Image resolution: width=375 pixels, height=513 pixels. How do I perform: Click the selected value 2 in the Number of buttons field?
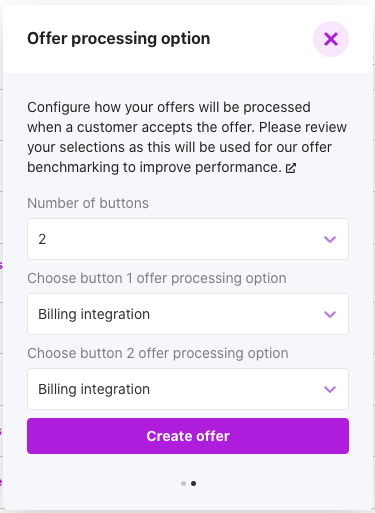[x=42, y=239]
